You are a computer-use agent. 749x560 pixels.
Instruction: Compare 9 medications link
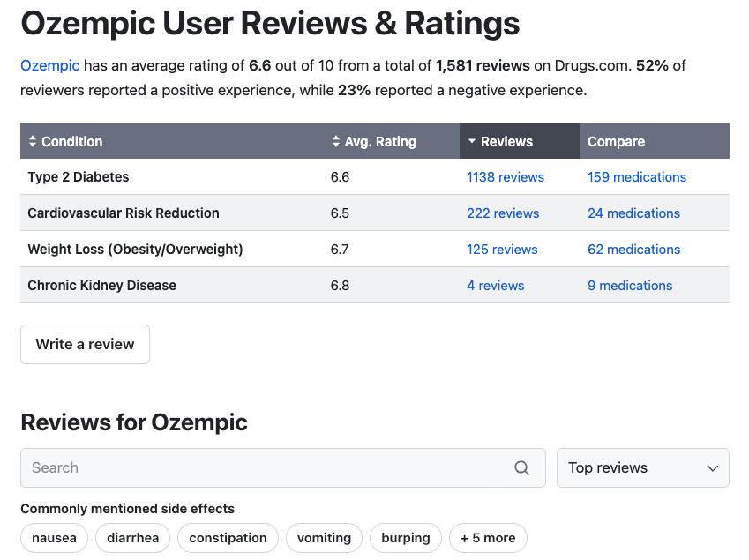(630, 286)
